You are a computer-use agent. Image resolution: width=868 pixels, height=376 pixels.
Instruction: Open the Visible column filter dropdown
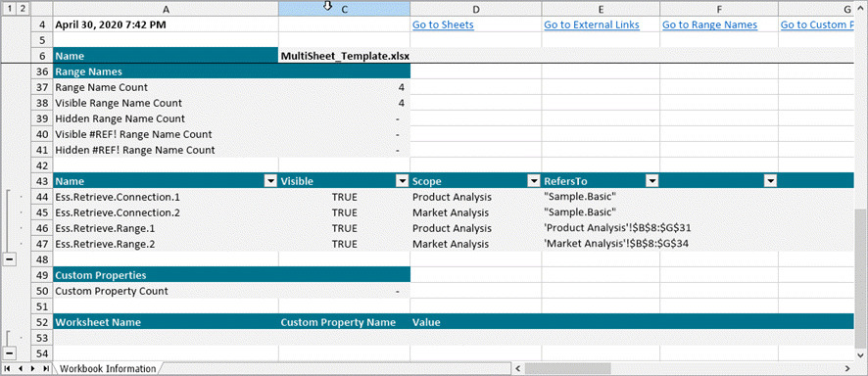pos(402,181)
